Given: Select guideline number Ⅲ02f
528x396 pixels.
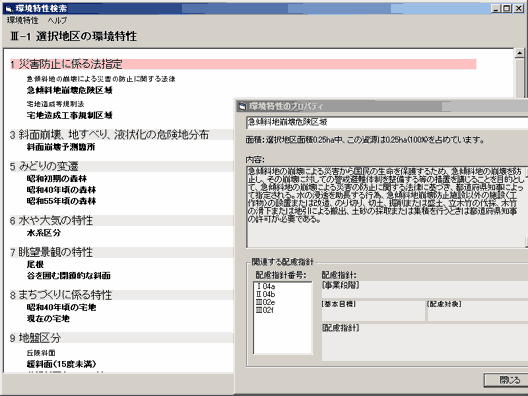Looking at the screenshot, I should point(265,310).
